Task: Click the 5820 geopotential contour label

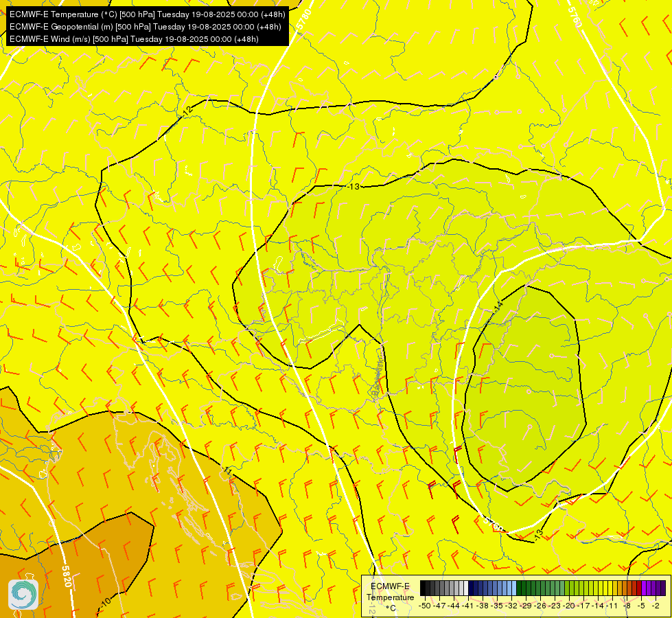Action: pyautogui.click(x=67, y=576)
